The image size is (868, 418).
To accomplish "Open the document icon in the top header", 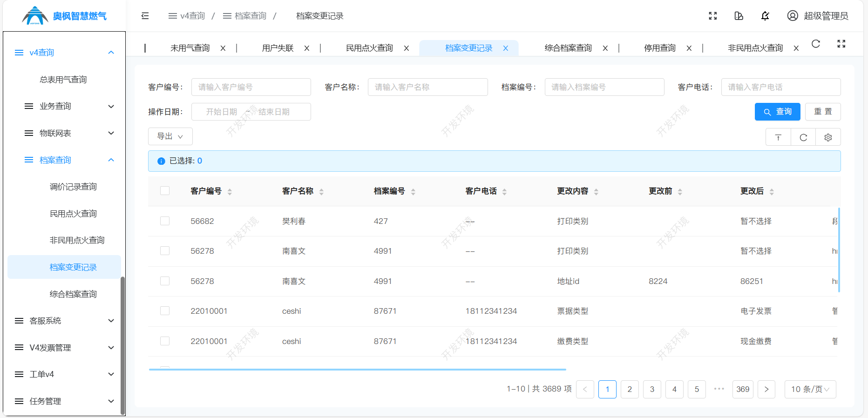I will (x=739, y=16).
